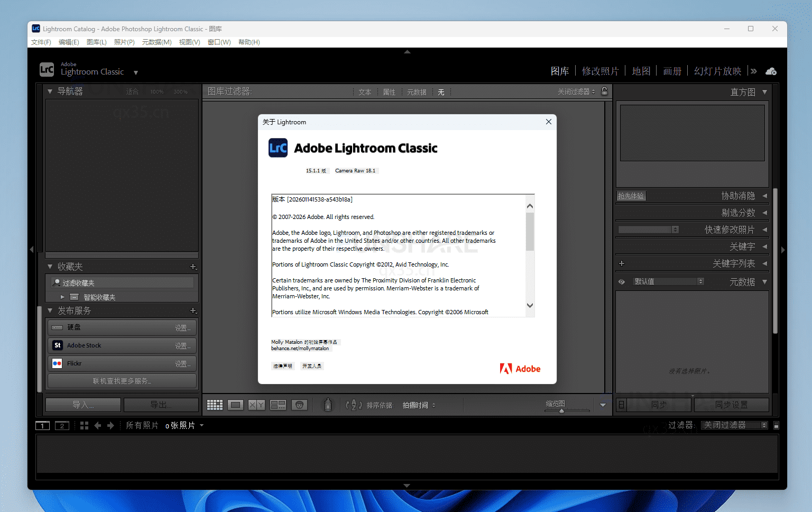Switch to 幻灯片放映 module

pos(717,71)
